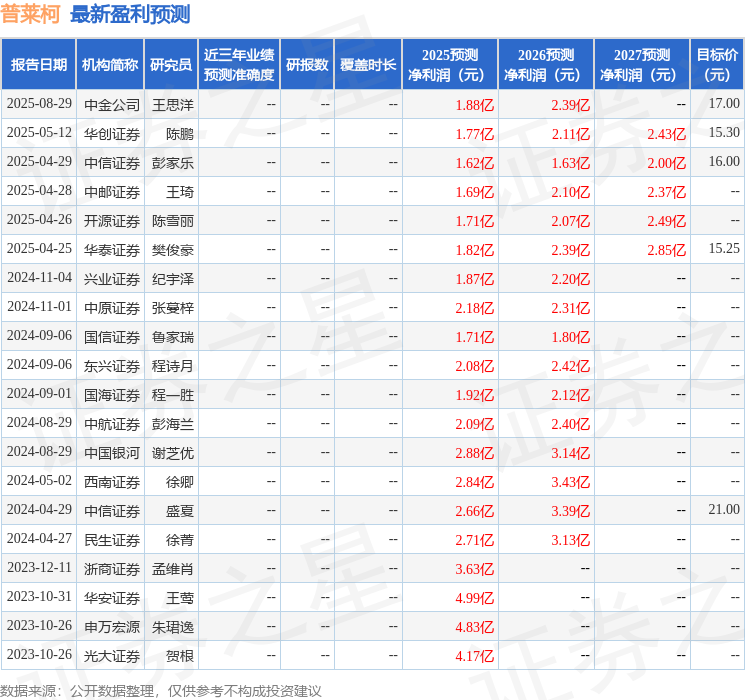
Task: Sort by the 报告日期 column header
Action: point(39,64)
